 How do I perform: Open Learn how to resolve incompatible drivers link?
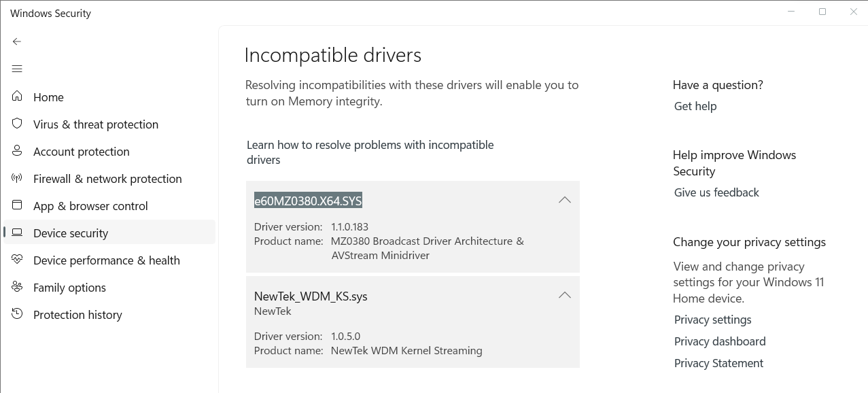tap(370, 152)
